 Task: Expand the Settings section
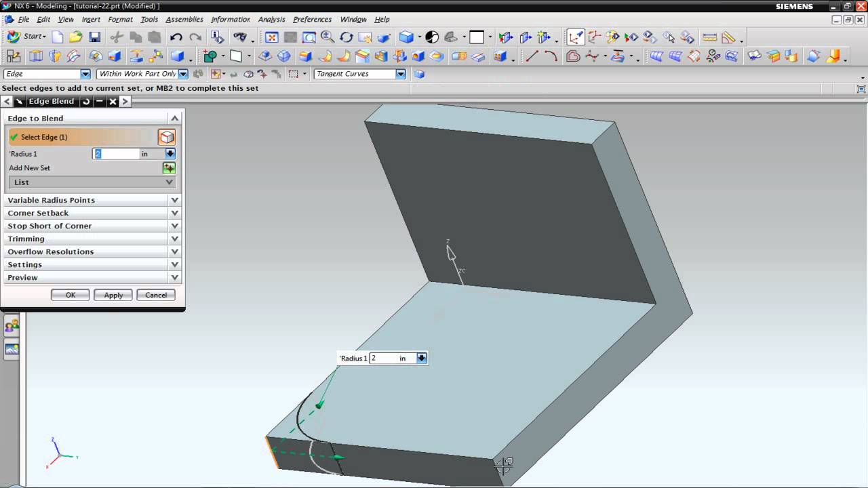[93, 264]
